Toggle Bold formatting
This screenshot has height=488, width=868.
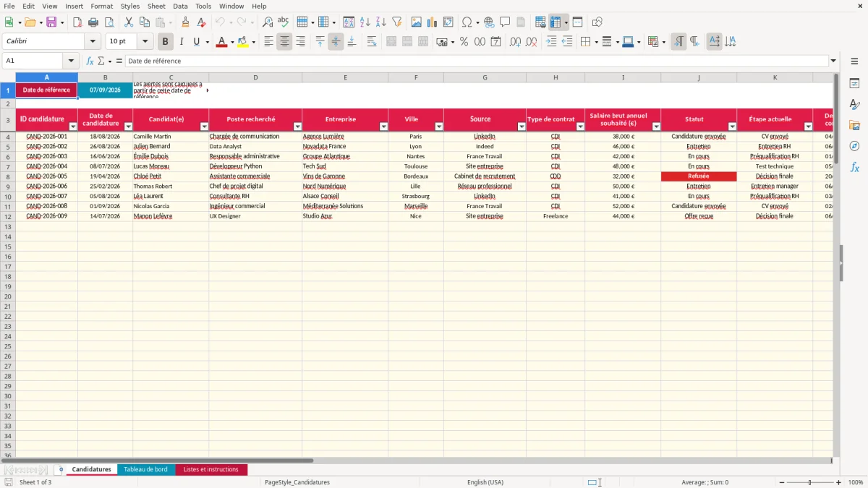(x=166, y=42)
